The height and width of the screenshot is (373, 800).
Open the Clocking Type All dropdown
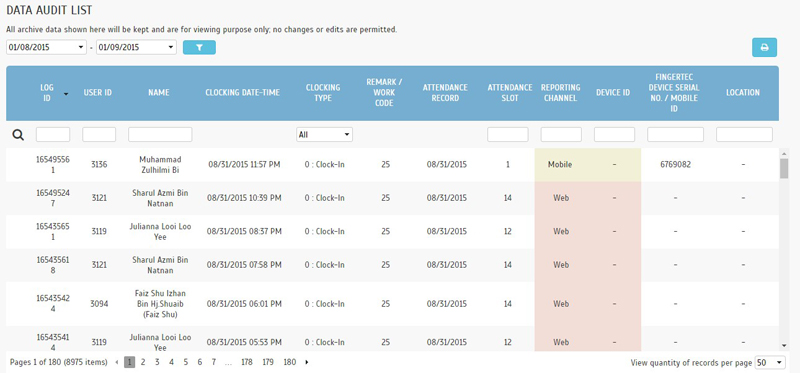(324, 135)
